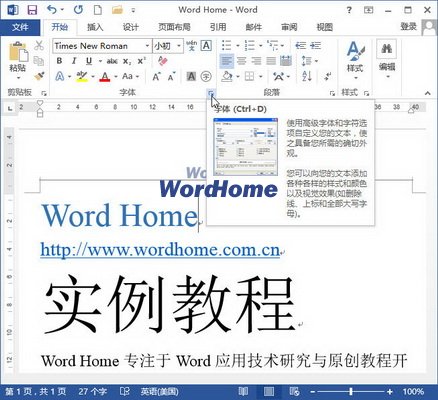
Task: Expand the numbering list dropdown
Action: click(x=260, y=45)
